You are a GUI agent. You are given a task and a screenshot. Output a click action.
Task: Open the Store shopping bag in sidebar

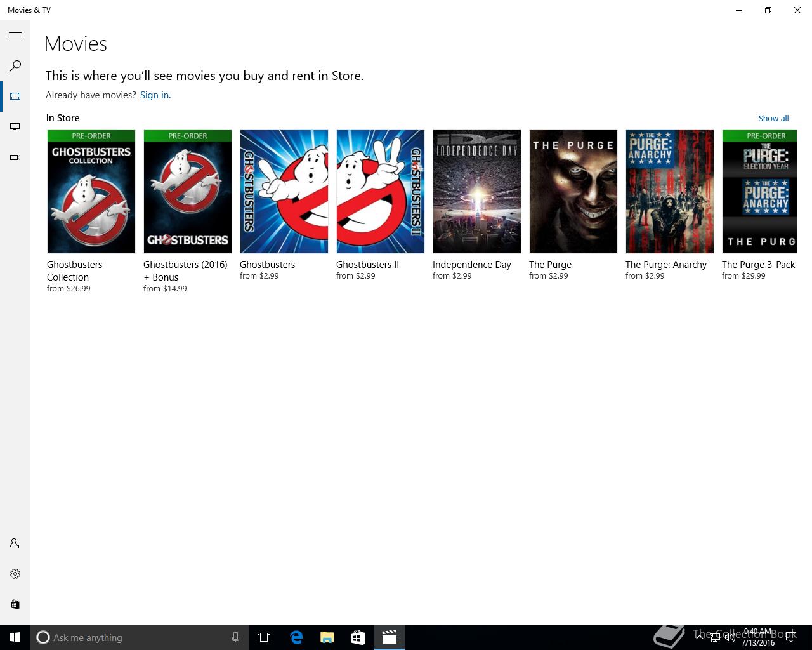tap(15, 604)
